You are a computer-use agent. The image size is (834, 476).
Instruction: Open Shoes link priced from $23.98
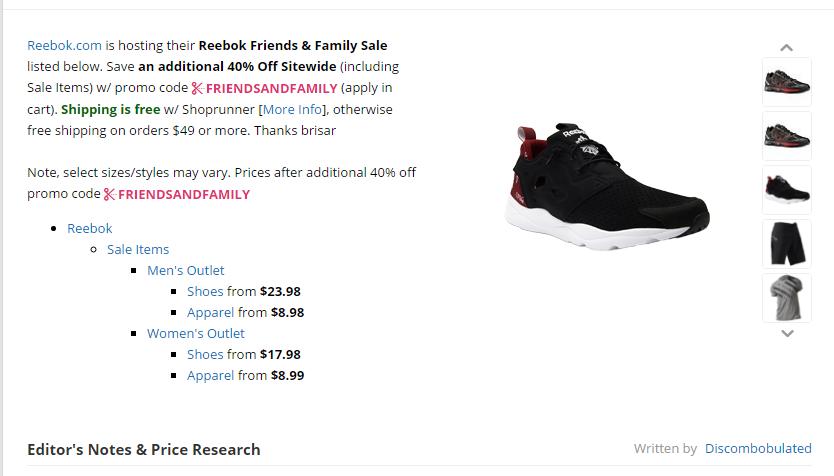coord(205,291)
